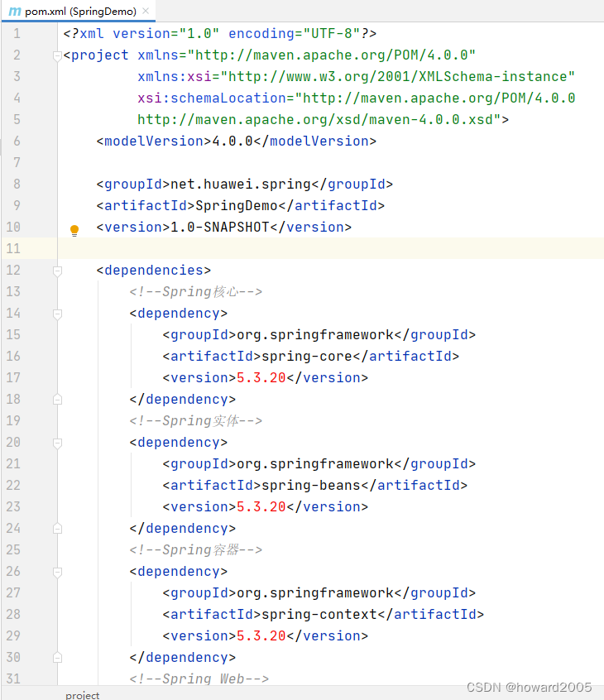Image resolution: width=604 pixels, height=700 pixels.
Task: Click the text net.huawei.spring on line 8
Action: tap(241, 184)
